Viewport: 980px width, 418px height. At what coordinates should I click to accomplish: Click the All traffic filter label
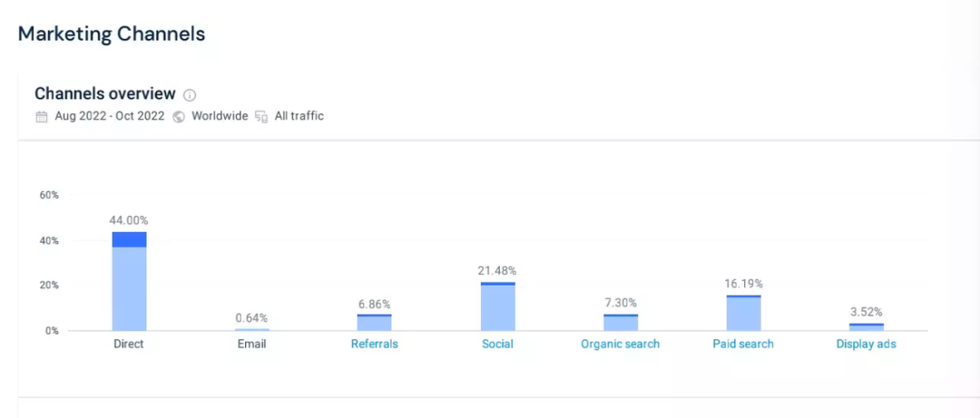point(299,116)
